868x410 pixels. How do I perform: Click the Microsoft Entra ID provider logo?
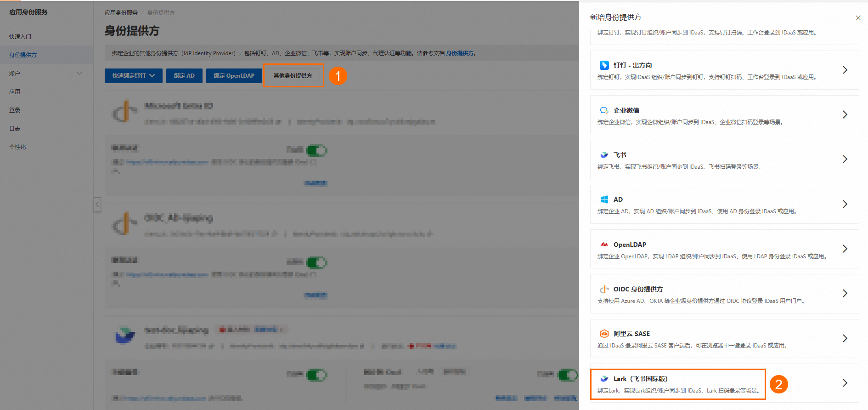124,111
